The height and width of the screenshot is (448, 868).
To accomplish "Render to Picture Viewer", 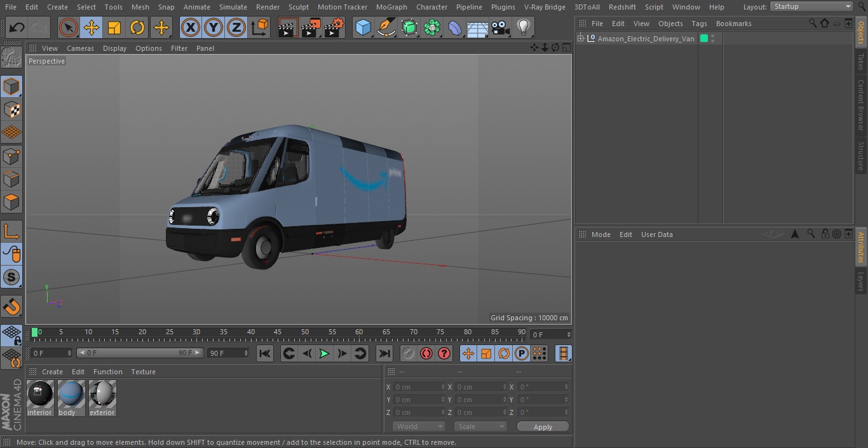I will pyautogui.click(x=311, y=27).
